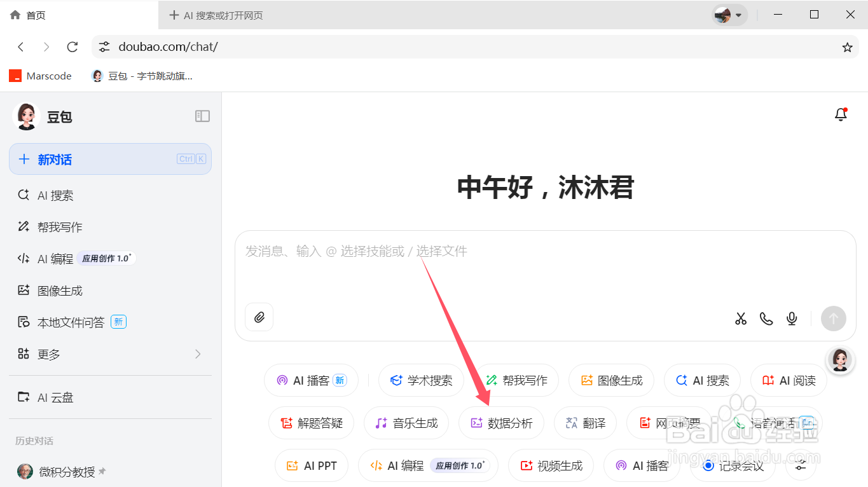The width and height of the screenshot is (868, 487).
Task: Select the 帮我写作 skill chip
Action: pos(516,381)
